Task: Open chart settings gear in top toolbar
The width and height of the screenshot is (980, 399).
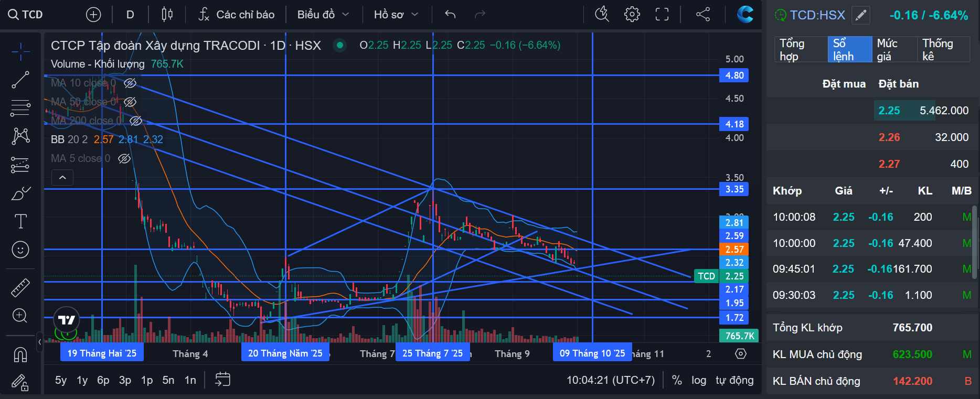Action: (x=632, y=15)
